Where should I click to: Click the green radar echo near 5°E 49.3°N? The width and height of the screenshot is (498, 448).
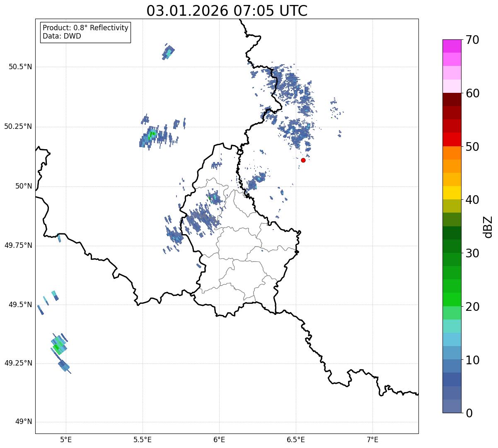[58, 346]
